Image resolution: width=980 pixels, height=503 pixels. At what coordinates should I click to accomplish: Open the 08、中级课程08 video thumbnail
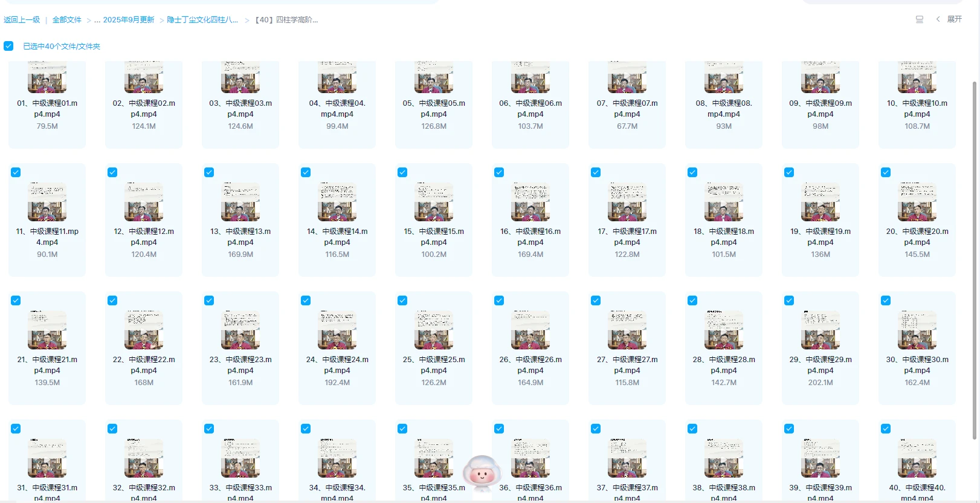coord(724,79)
